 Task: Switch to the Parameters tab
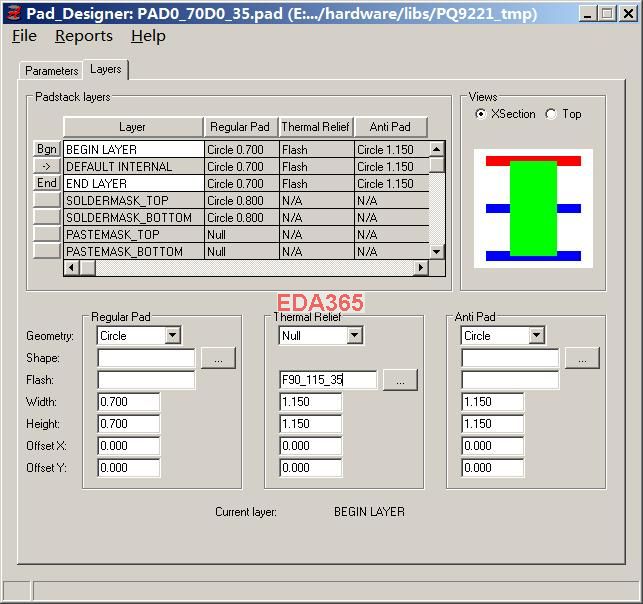coord(51,71)
